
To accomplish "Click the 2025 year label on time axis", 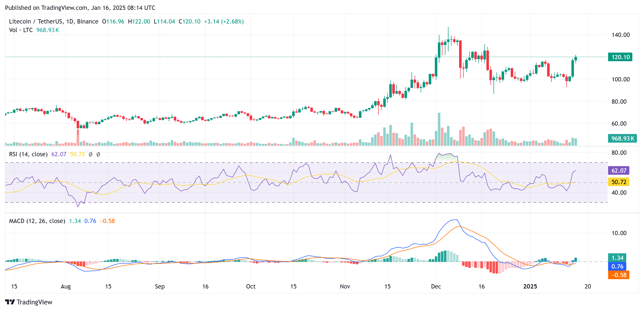I will pyautogui.click(x=530, y=286).
